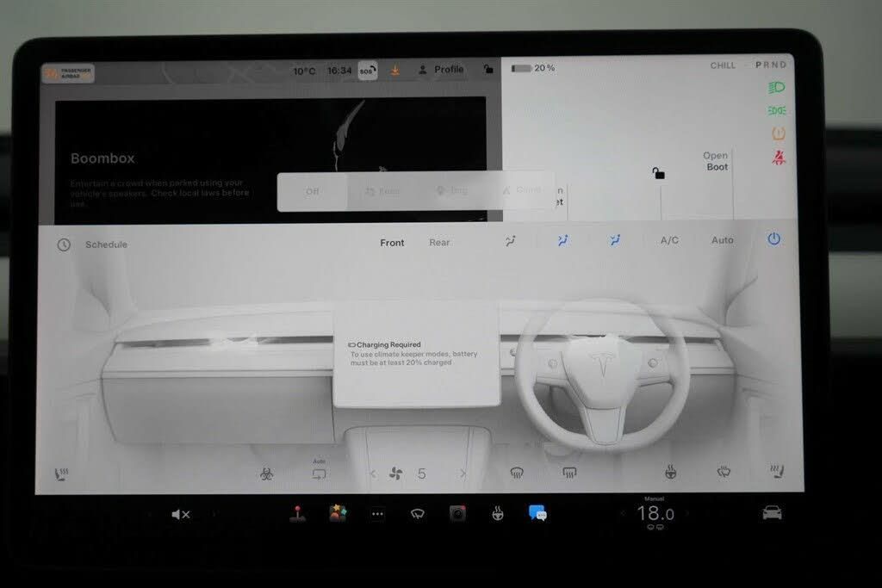Tap the 10°C outside temperature
The height and width of the screenshot is (588, 882).
pos(304,71)
